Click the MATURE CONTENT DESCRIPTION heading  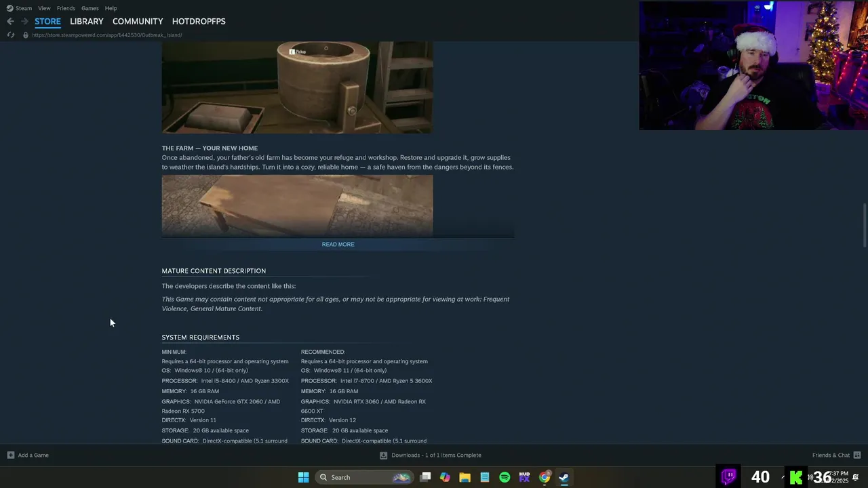(x=214, y=271)
